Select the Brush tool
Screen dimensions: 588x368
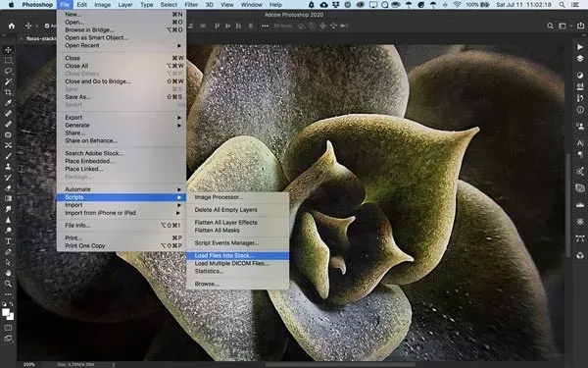click(8, 156)
